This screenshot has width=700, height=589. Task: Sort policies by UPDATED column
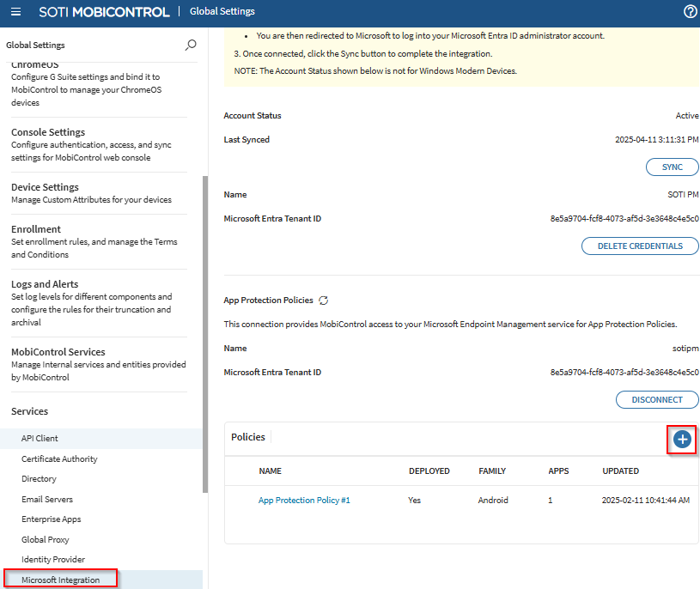(x=619, y=471)
